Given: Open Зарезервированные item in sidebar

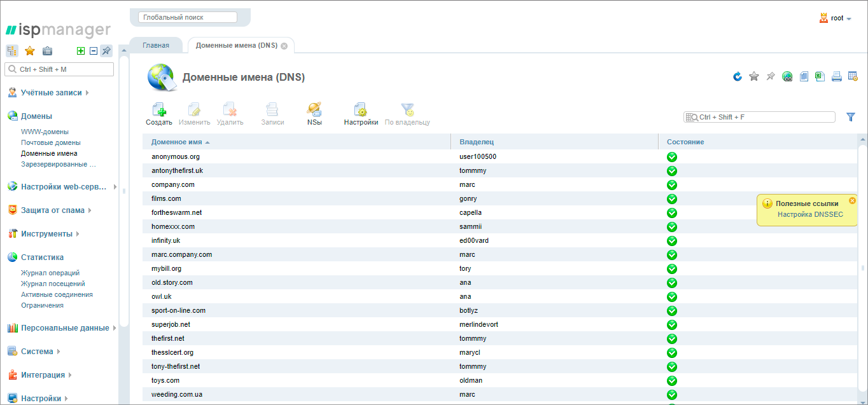Looking at the screenshot, I should (58, 164).
